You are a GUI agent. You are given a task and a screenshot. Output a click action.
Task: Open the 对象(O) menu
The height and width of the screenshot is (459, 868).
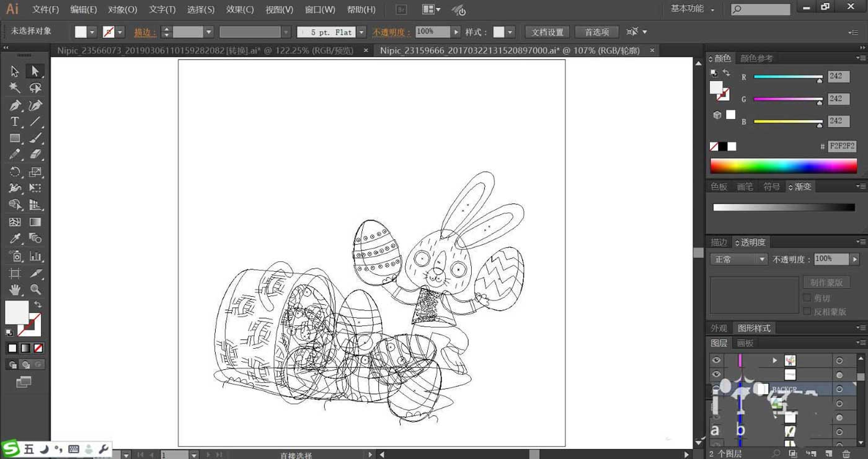coord(122,9)
